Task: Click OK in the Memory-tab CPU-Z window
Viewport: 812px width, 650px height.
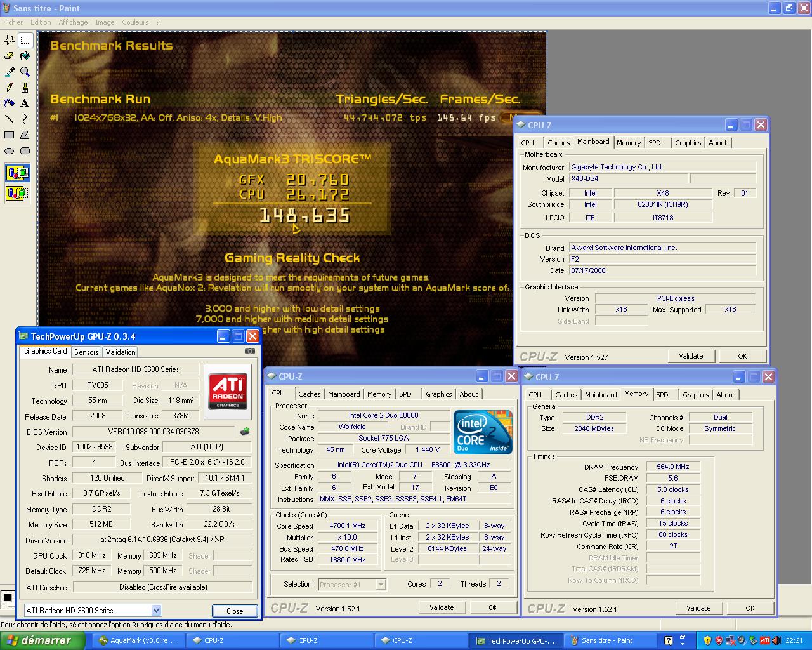Action: 750,608
